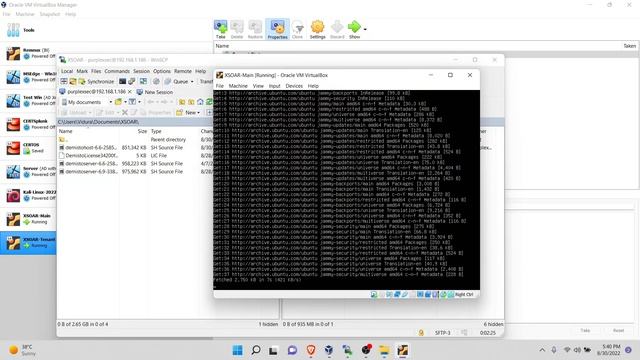Open Input menu in XSOAR-Main VM window
Screen dimensions: 640x360
[274, 86]
